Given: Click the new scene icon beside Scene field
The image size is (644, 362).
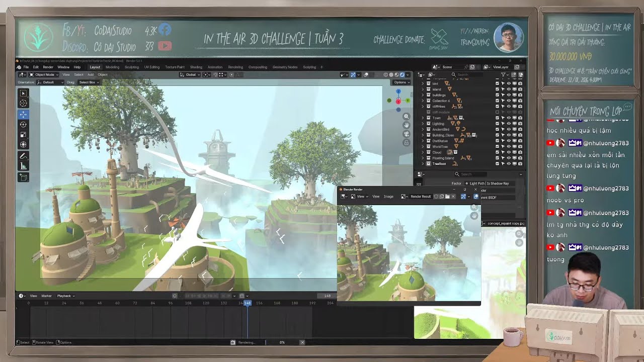Looking at the screenshot, I should point(472,67).
